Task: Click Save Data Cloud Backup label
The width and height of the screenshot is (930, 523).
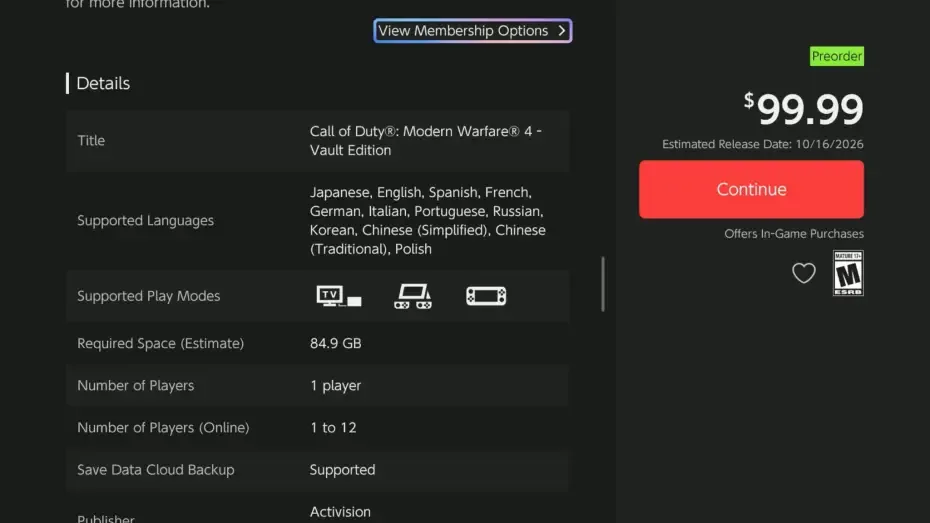Action: [x=155, y=470]
